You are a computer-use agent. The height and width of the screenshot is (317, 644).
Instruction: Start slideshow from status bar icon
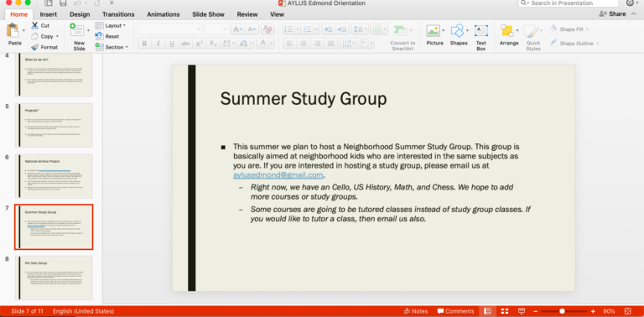point(522,311)
